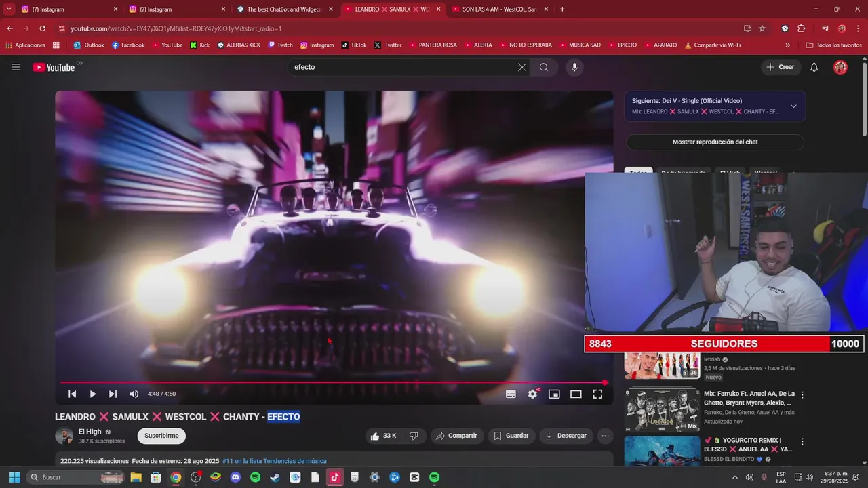Image resolution: width=868 pixels, height=488 pixels.
Task: Run search with the magnifier button
Action: [544, 67]
